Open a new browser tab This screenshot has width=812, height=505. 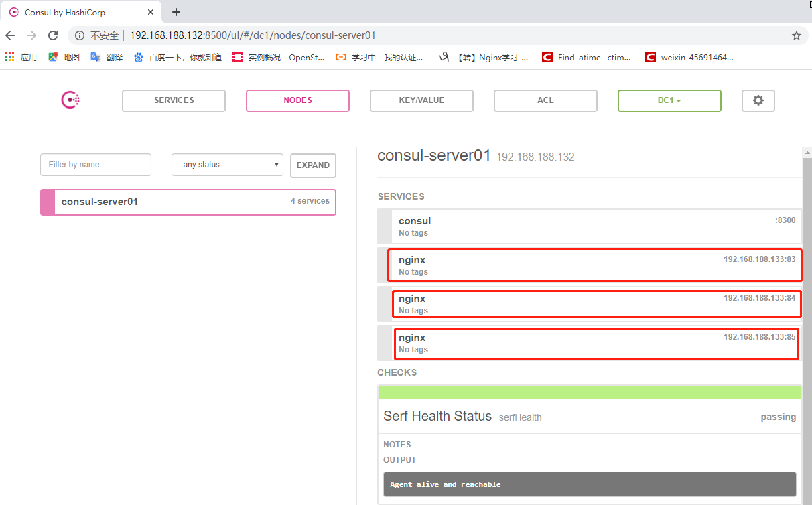click(176, 12)
